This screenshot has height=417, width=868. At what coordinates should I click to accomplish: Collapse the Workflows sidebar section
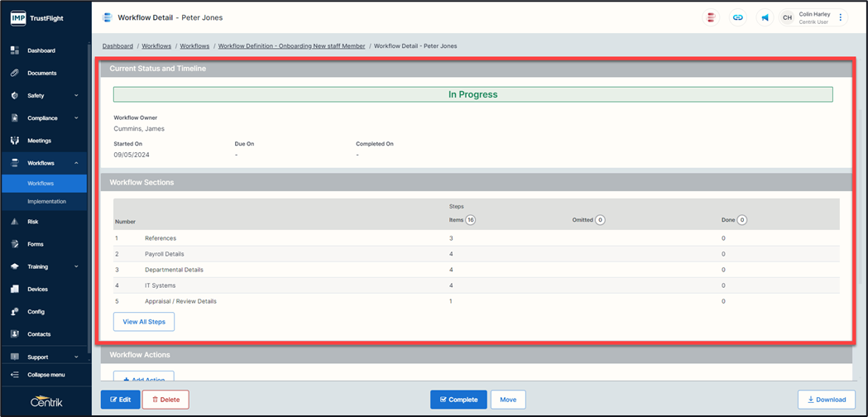click(x=76, y=163)
